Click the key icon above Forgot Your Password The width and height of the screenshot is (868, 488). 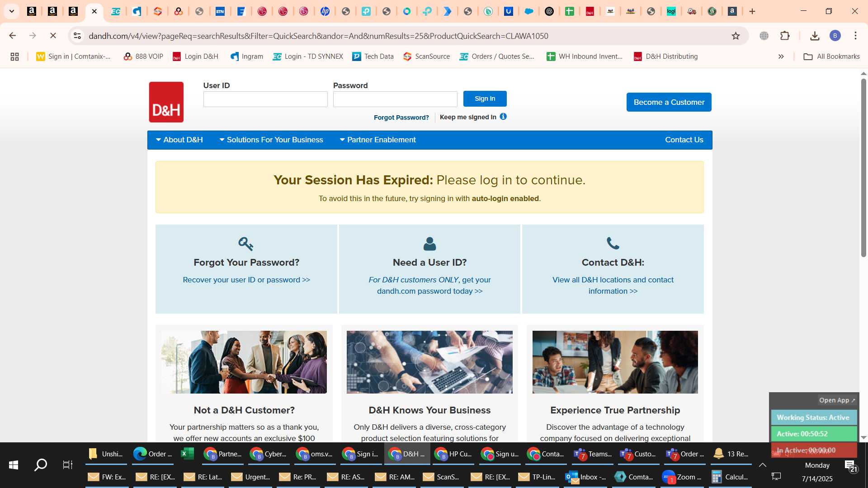coord(246,244)
